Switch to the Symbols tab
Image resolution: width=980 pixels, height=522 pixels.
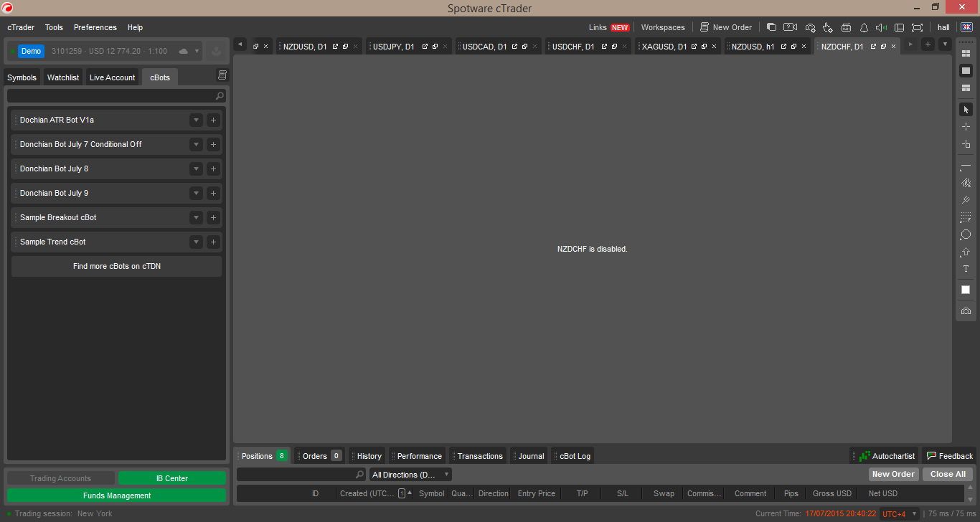point(22,77)
